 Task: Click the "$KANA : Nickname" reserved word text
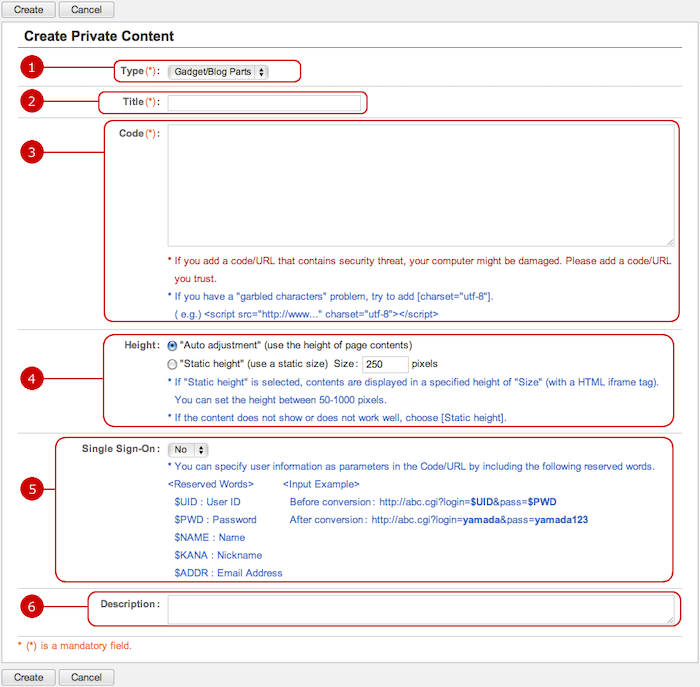(218, 555)
